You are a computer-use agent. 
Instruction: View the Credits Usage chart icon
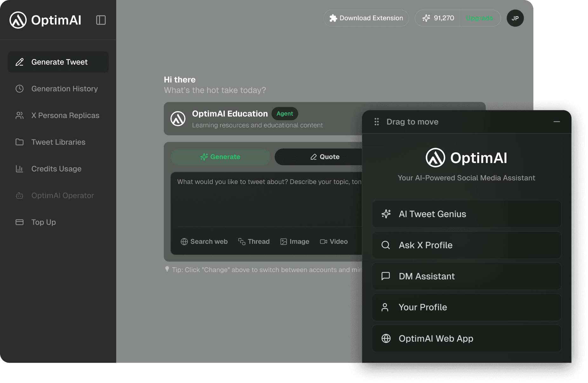click(20, 169)
